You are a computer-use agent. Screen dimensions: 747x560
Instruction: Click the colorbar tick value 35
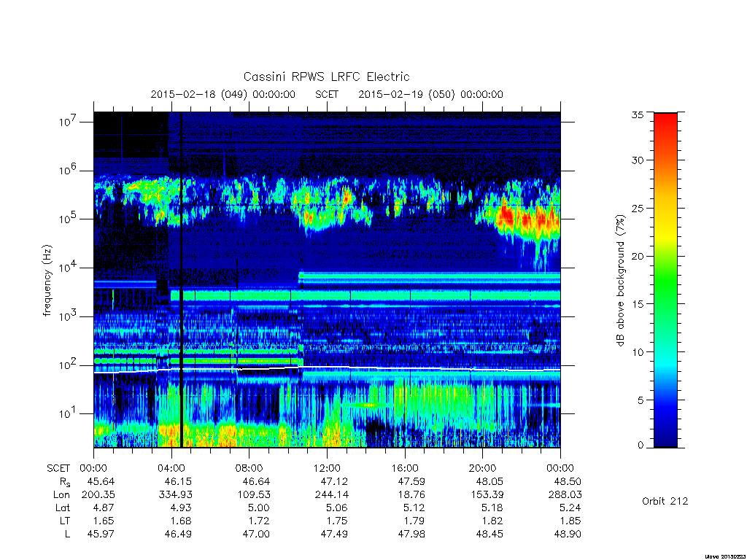point(637,114)
